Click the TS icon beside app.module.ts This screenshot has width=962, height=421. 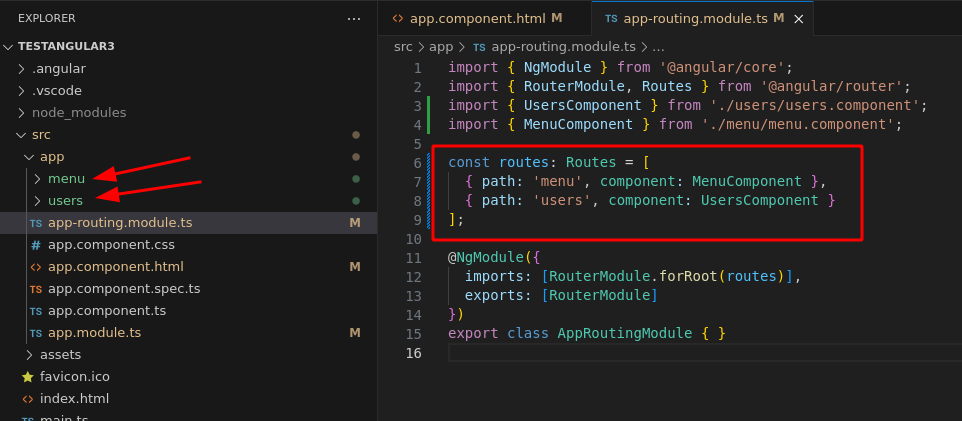click(36, 333)
